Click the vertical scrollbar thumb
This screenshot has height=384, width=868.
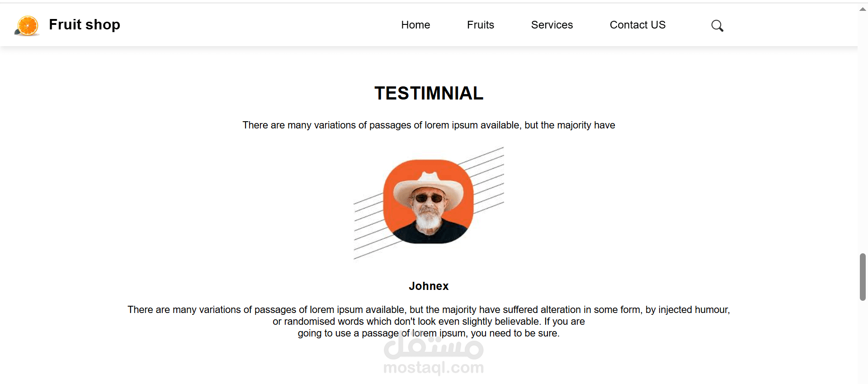point(863,277)
